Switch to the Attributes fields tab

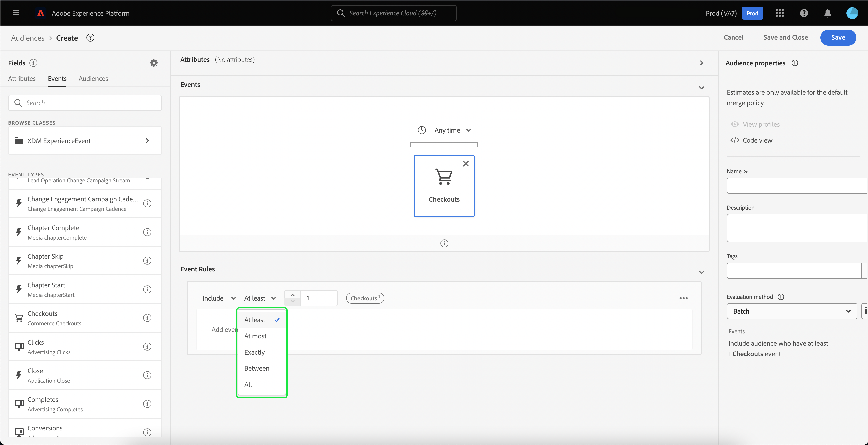(22, 78)
